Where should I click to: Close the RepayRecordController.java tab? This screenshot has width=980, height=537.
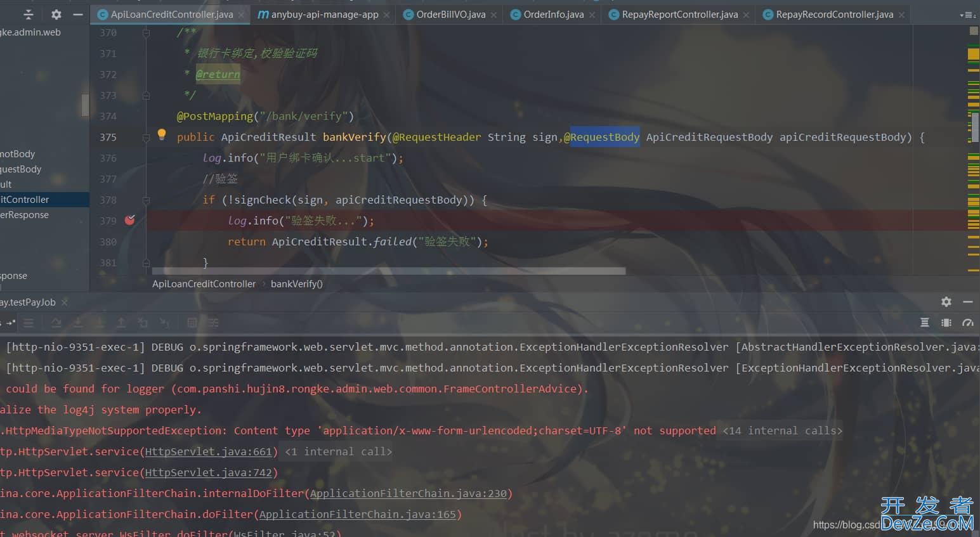coord(901,15)
